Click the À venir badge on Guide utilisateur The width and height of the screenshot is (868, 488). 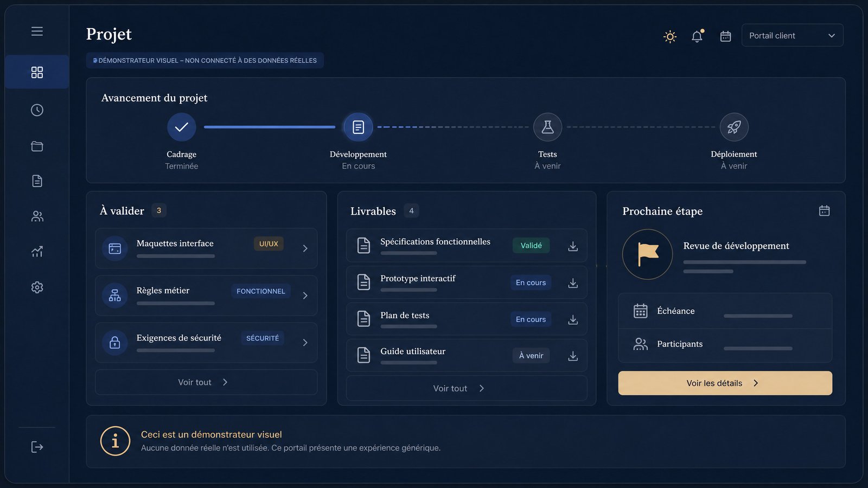click(x=531, y=356)
